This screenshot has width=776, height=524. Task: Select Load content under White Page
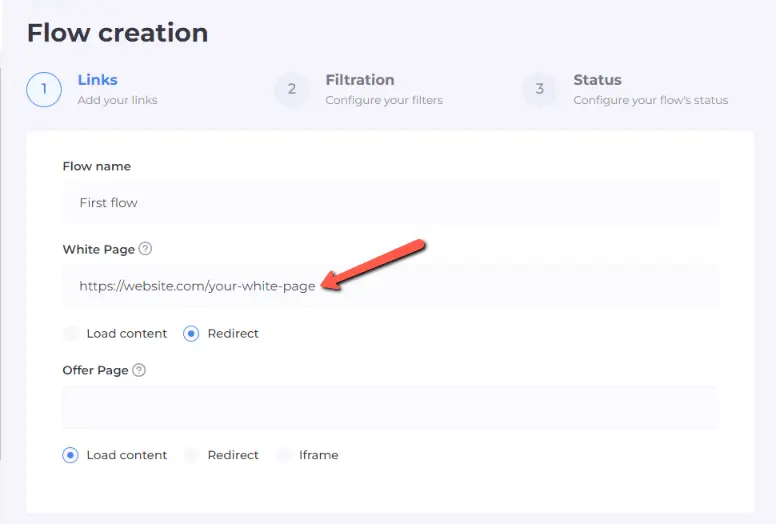point(71,334)
